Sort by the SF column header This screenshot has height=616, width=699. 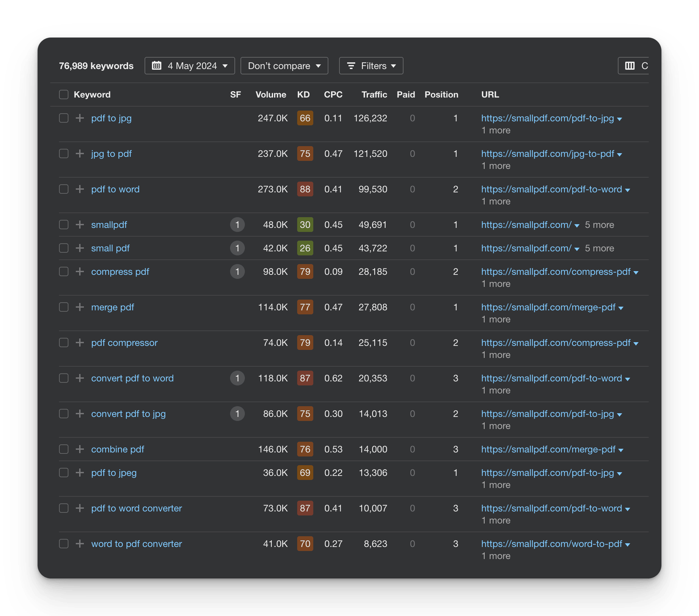point(235,95)
